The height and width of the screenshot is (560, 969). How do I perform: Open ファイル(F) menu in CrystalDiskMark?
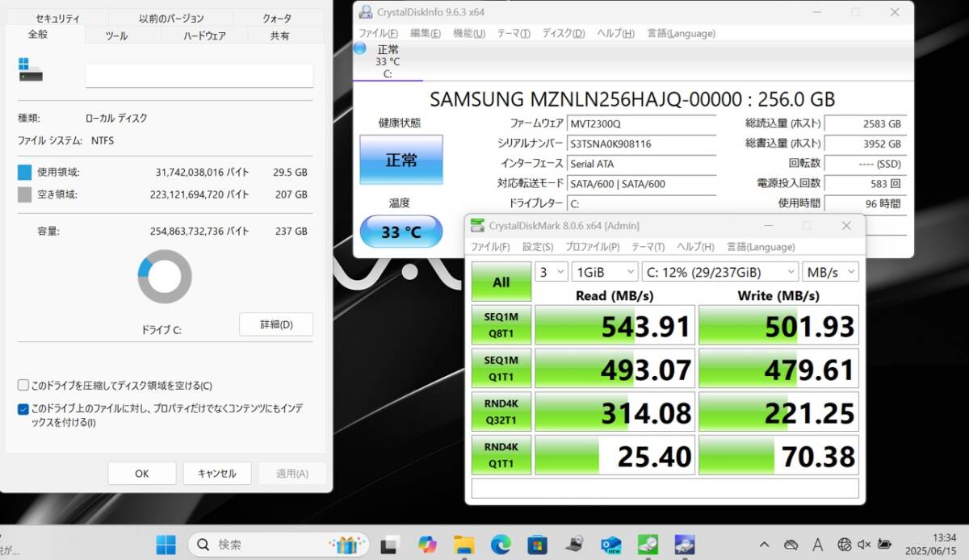tap(491, 247)
